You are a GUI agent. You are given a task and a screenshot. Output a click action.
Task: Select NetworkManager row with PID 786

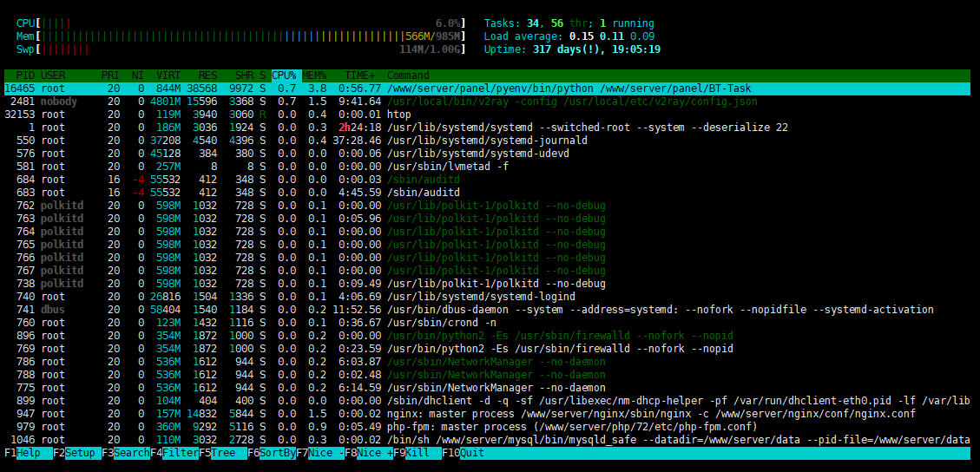click(488, 362)
